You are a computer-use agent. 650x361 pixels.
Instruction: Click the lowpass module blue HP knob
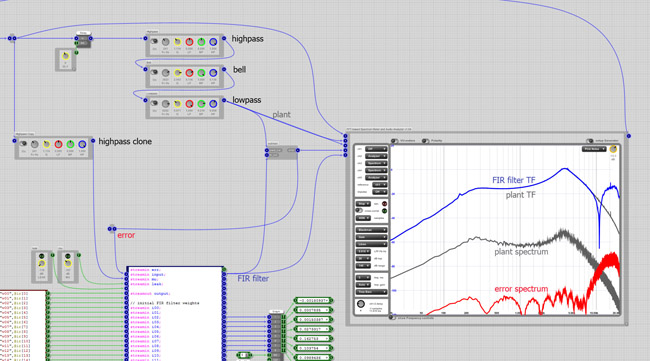[x=213, y=104]
